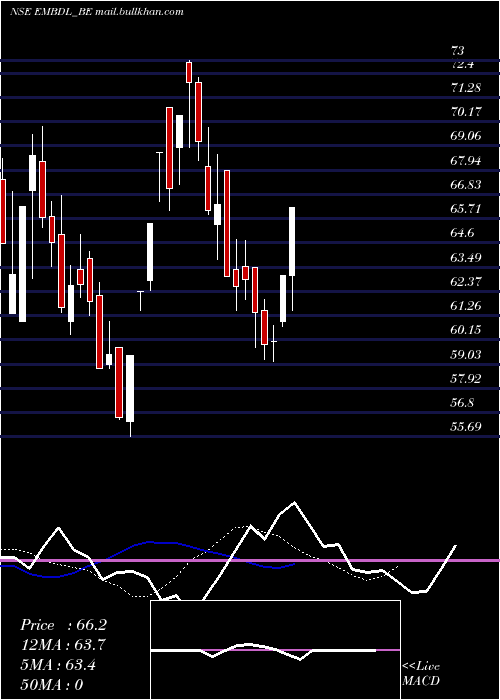Select the 63.49 price axis label
The height and width of the screenshot is (700, 500).
[x=466, y=257]
